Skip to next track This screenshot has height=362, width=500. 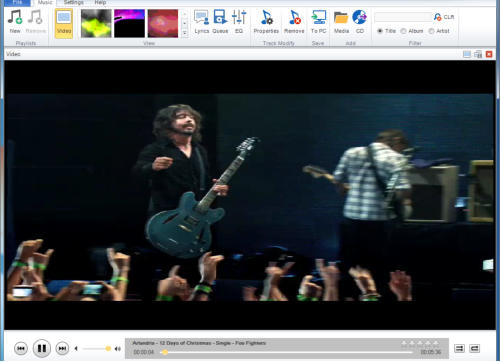62,349
